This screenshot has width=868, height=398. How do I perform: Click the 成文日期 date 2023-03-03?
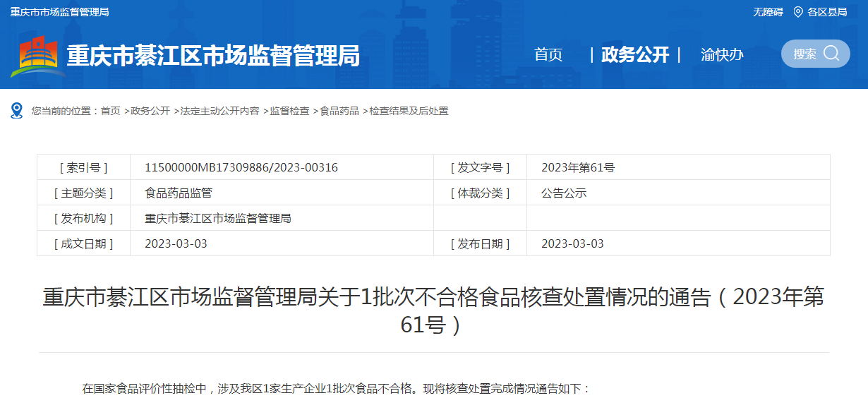[176, 243]
